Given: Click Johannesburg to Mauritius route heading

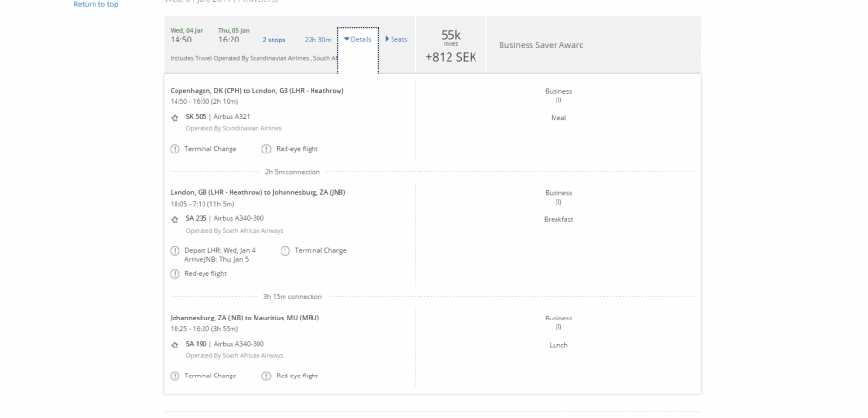Looking at the screenshot, I should point(245,318).
